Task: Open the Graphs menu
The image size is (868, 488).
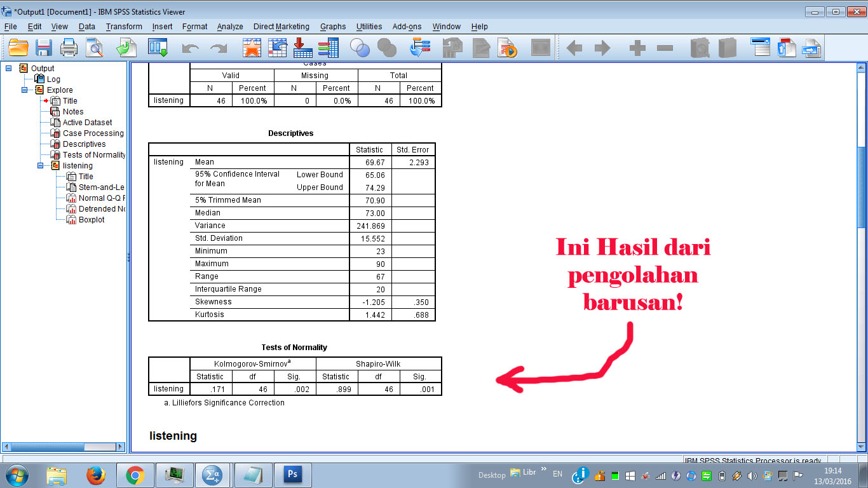Action: tap(332, 27)
